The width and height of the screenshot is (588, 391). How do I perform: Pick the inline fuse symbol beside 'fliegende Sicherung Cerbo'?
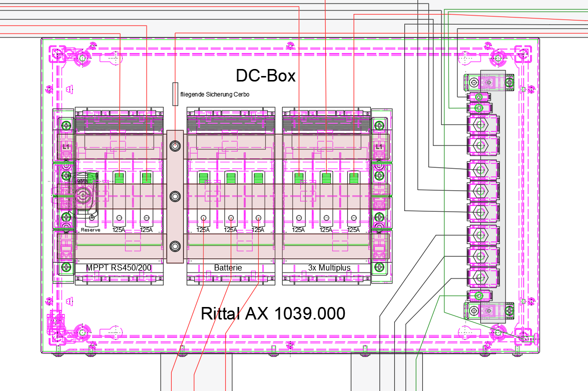[x=175, y=94]
